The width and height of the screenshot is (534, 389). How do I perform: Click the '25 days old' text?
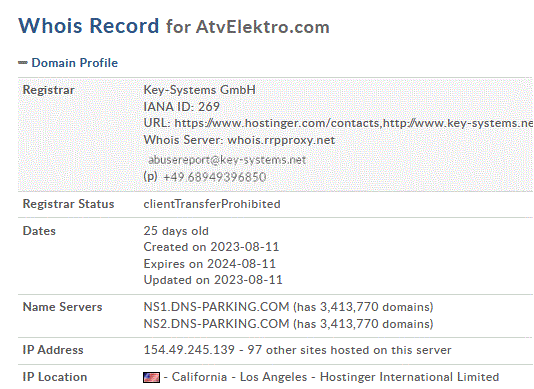tap(176, 231)
